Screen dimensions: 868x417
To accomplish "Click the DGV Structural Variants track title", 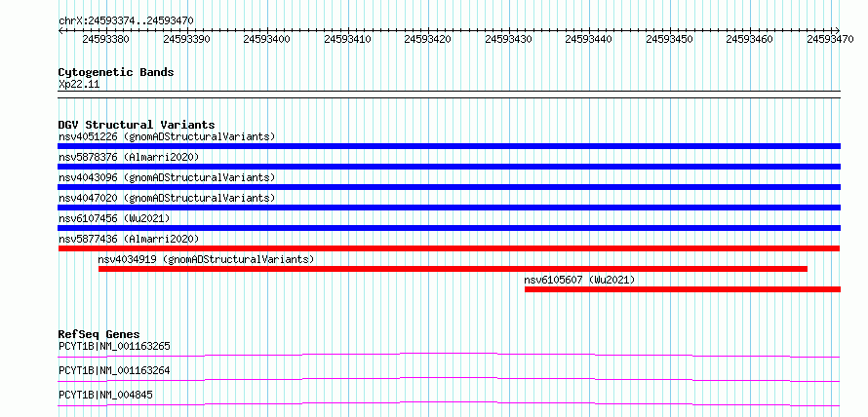I will [x=137, y=125].
